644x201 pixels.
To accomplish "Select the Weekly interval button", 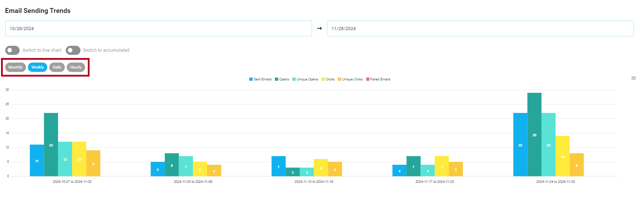I will (37, 67).
